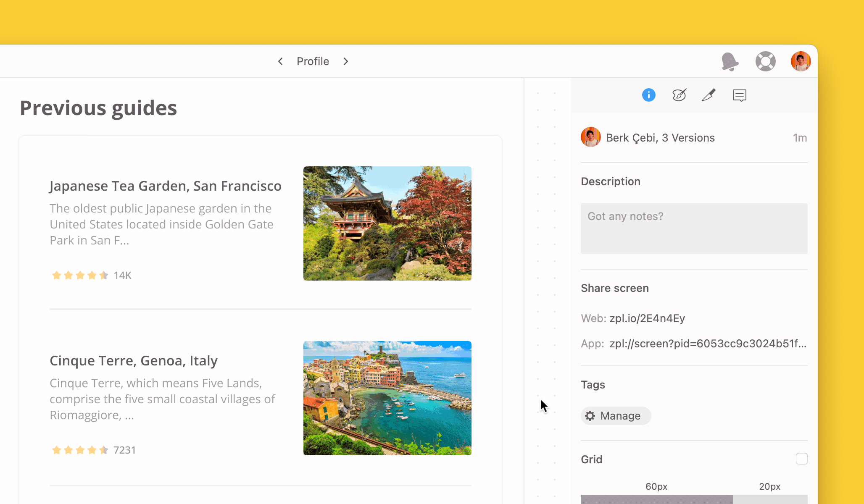
Task: Go to previous screen with left chevron
Action: click(x=280, y=61)
